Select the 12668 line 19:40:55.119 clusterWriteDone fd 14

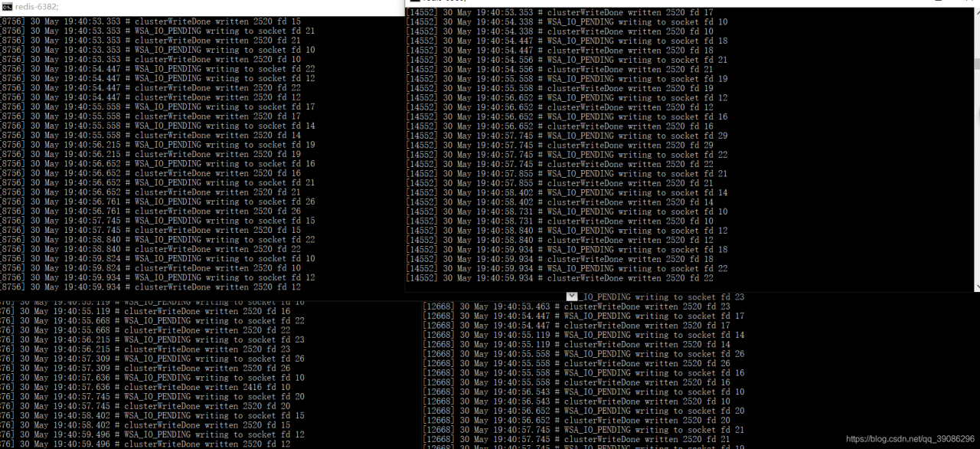coord(577,344)
